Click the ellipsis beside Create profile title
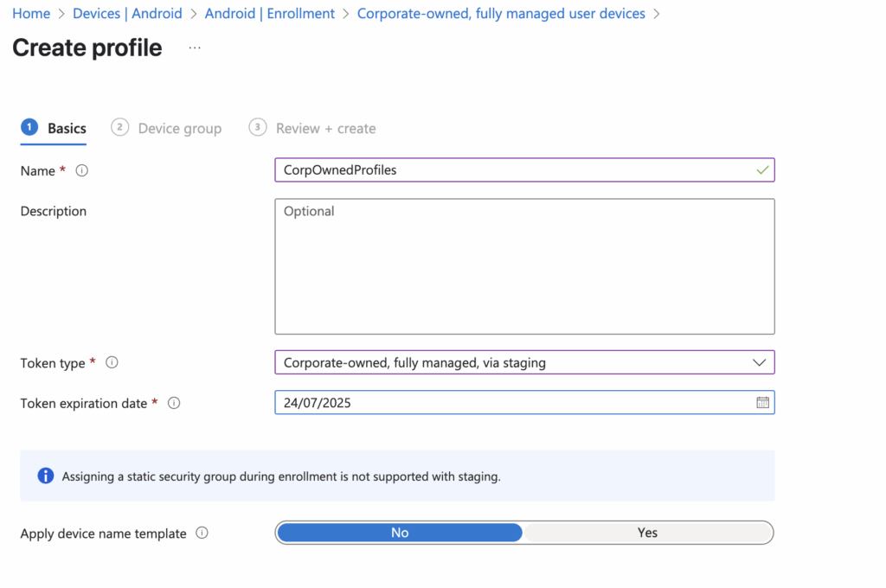The height and width of the screenshot is (588, 886). 195,48
